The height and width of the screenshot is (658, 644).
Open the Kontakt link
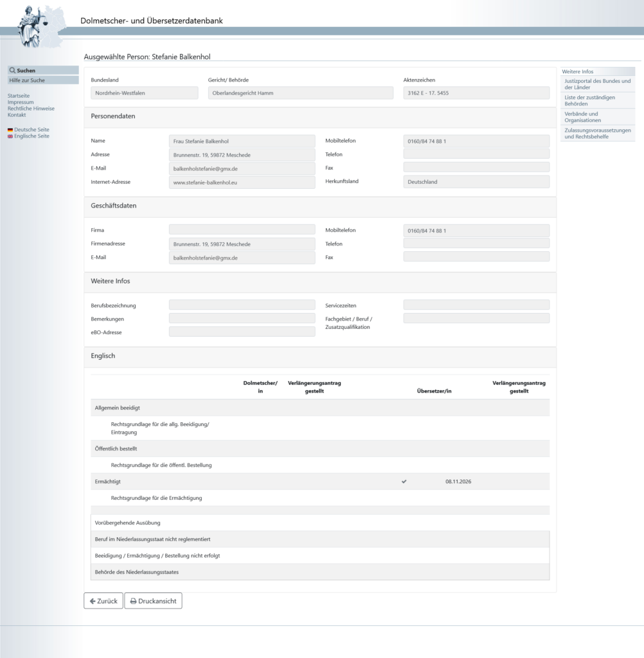pyautogui.click(x=17, y=114)
